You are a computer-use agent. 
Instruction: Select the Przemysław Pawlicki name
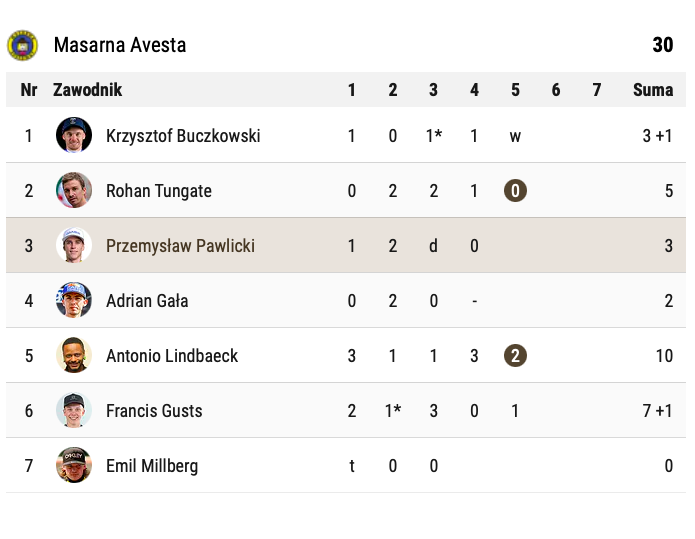click(x=181, y=246)
